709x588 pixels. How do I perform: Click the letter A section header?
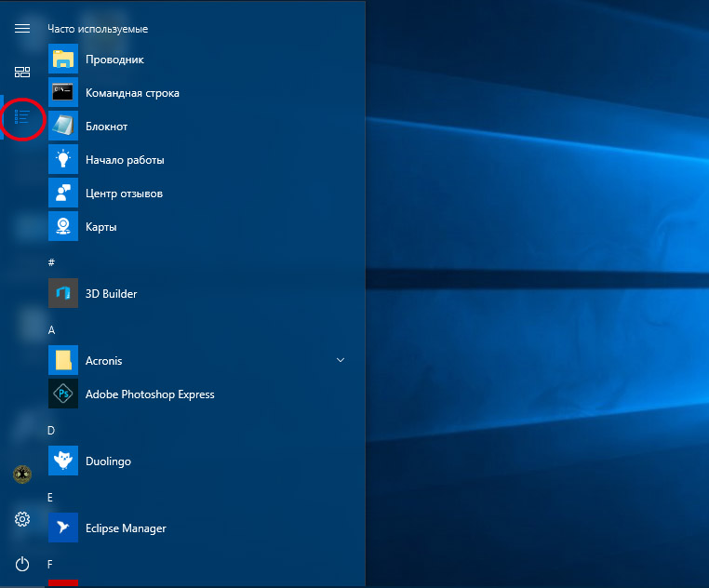coord(51,330)
